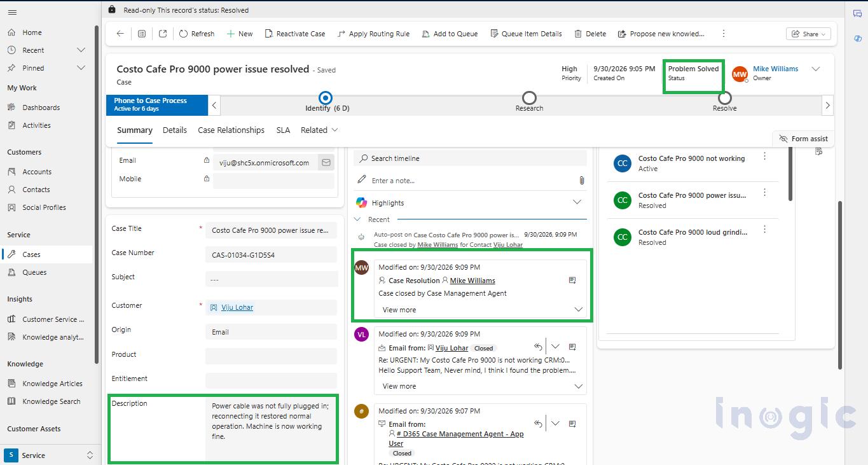Open the more commands overflow menu
Image resolution: width=868 pixels, height=465 pixels.
(723, 34)
